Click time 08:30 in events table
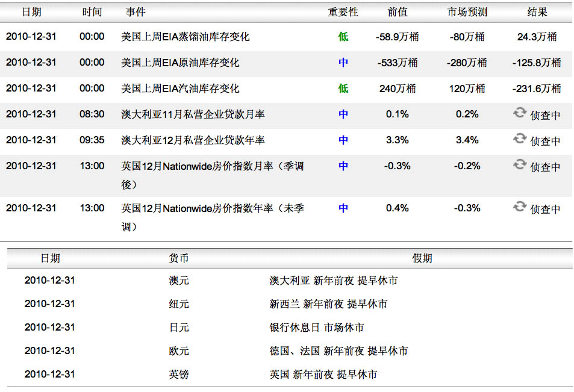Image resolution: width=574 pixels, height=392 pixels. (92, 114)
